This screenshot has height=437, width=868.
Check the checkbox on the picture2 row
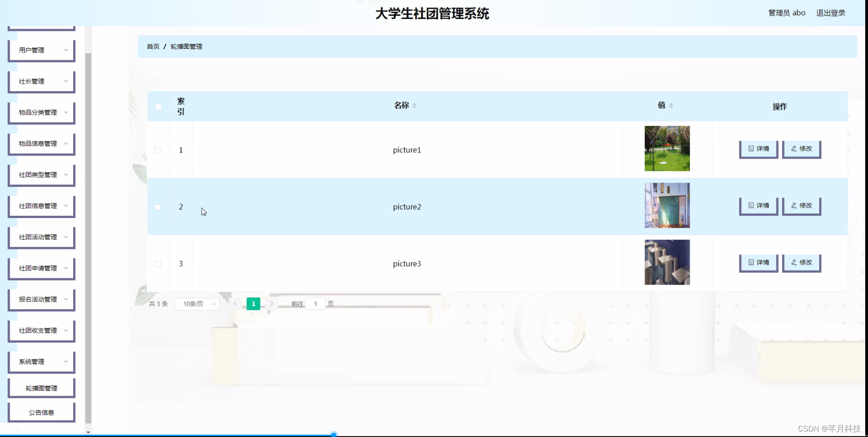(x=158, y=207)
